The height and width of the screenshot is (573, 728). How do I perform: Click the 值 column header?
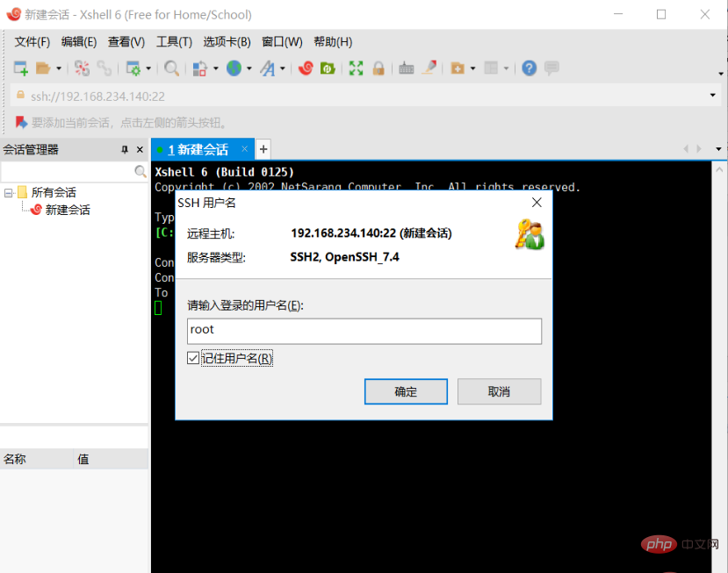111,459
